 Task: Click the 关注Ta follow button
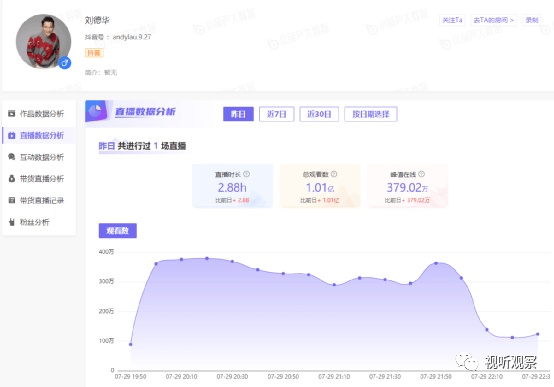452,20
